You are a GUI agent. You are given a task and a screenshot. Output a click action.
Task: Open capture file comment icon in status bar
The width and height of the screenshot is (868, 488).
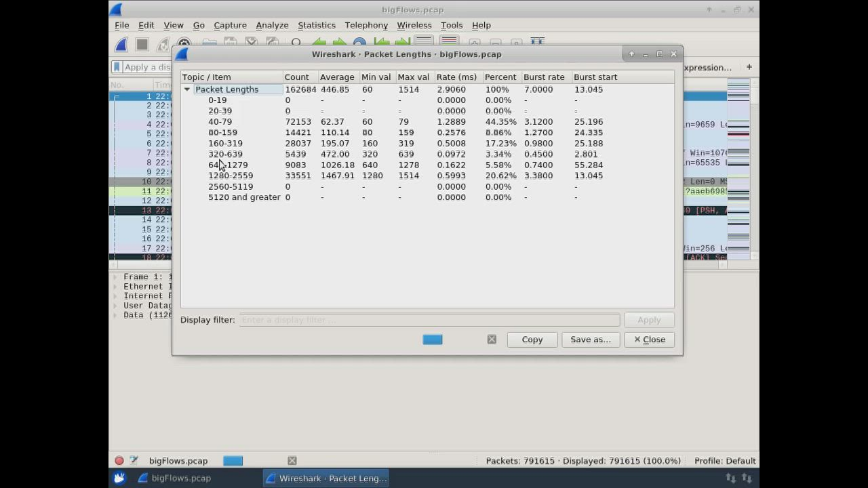[x=134, y=461]
